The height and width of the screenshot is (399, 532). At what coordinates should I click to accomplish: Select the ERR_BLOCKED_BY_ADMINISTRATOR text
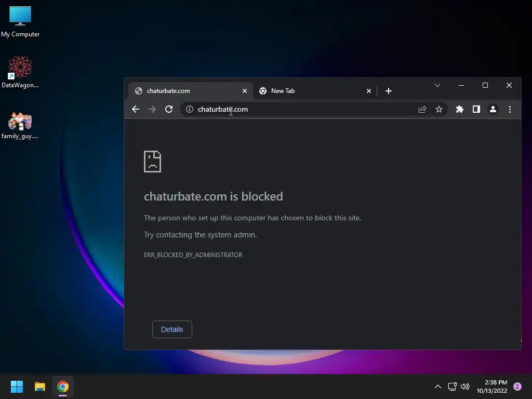click(x=193, y=255)
